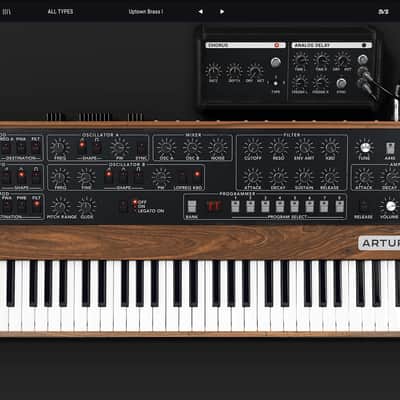Toggle the Analog Delay power button
This screenshot has height=400, width=400.
(364, 45)
